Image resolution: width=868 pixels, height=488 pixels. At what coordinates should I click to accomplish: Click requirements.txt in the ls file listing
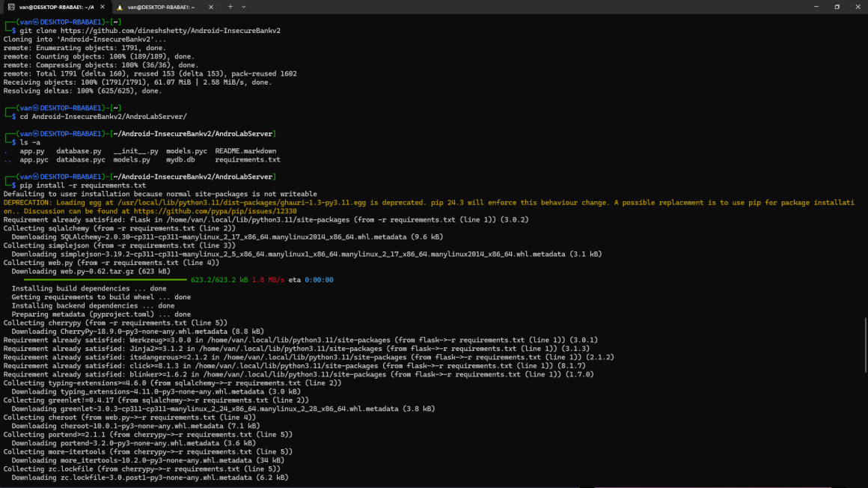pyautogui.click(x=248, y=159)
